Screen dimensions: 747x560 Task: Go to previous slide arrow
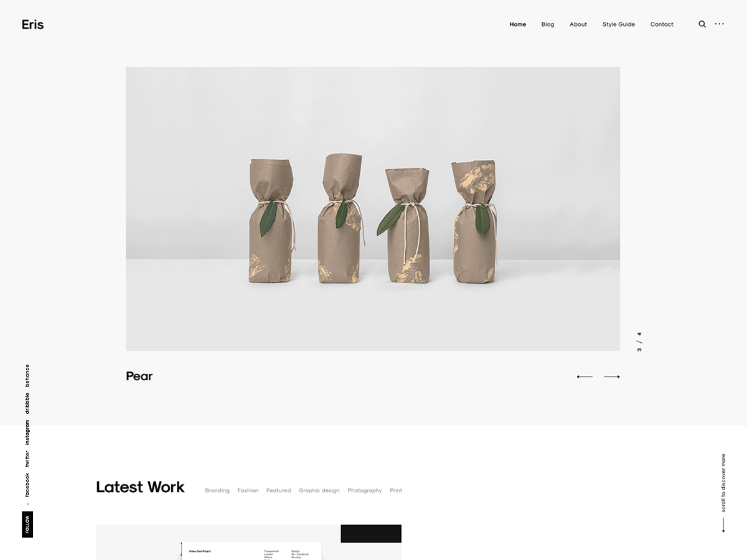point(585,376)
